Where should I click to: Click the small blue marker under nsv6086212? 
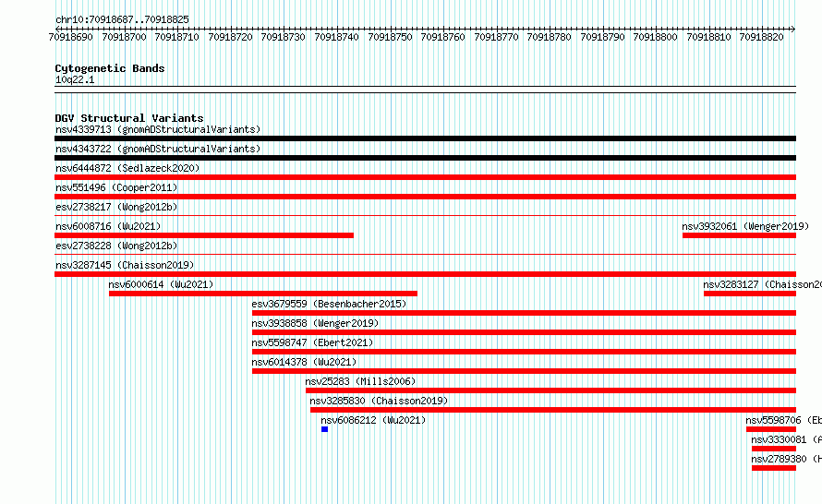click(x=324, y=429)
